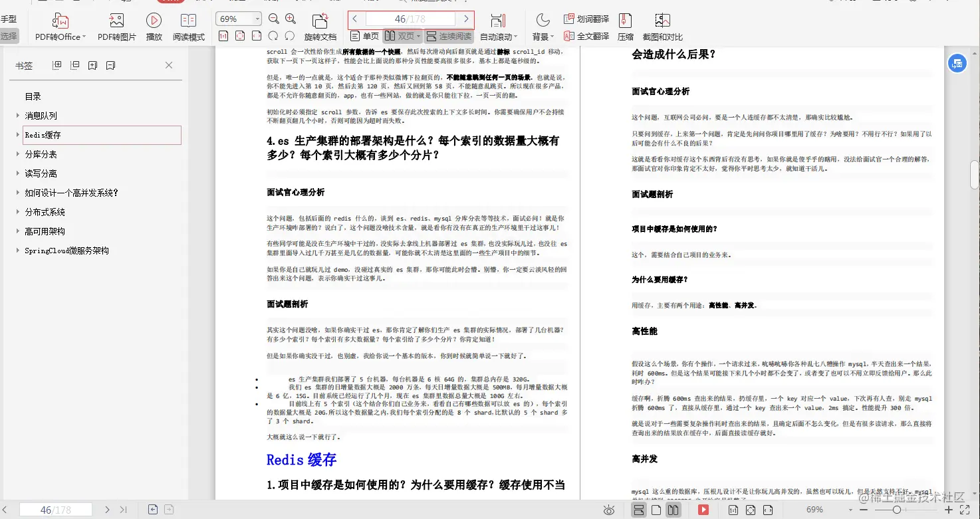Jump to last page in bottom bar
980x519 pixels.
click(124, 510)
